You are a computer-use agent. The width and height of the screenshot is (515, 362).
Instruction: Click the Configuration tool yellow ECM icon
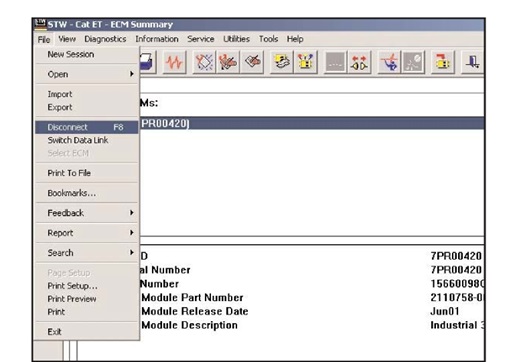point(305,62)
